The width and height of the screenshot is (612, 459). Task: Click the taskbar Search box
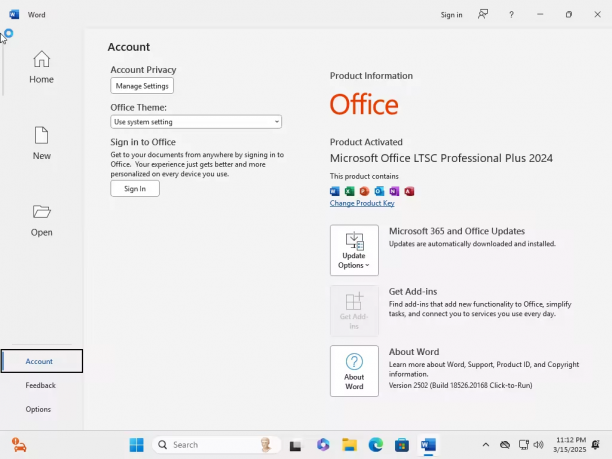(x=217, y=445)
